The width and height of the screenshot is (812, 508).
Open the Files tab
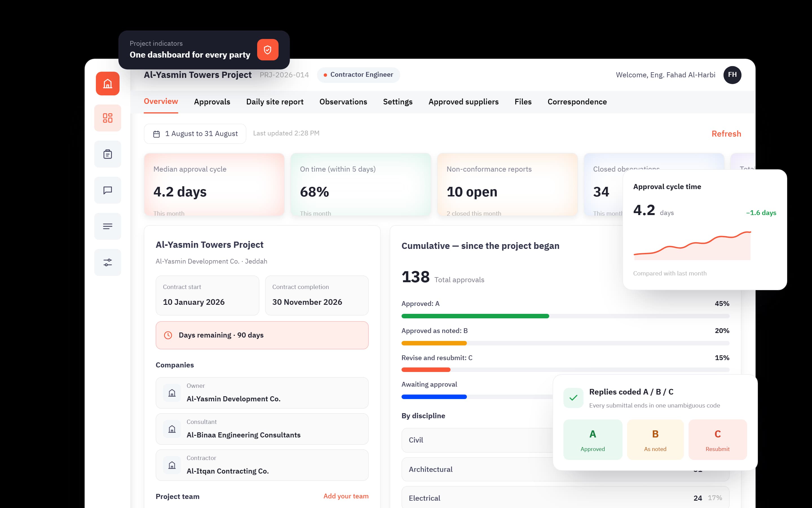(523, 102)
